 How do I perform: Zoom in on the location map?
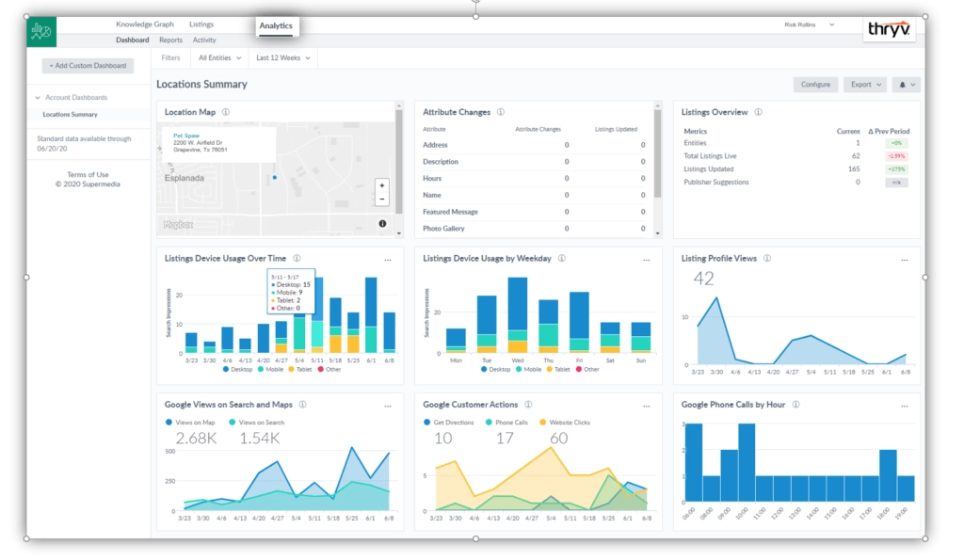coord(381,185)
